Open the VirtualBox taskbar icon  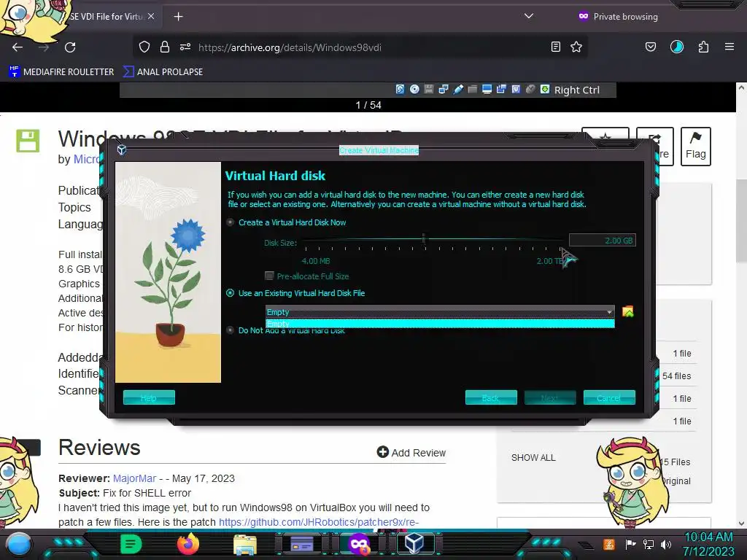click(414, 543)
